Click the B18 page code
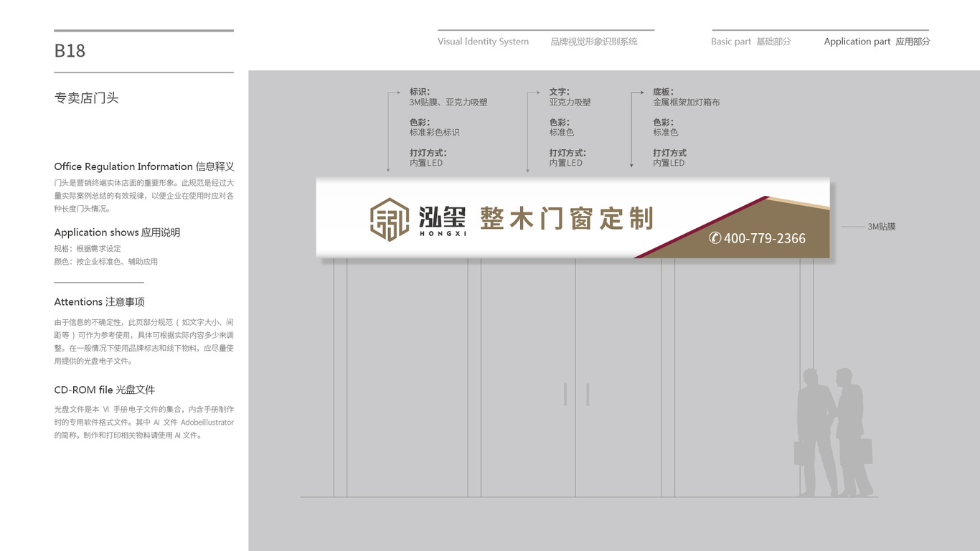The height and width of the screenshot is (551, 980). pyautogui.click(x=70, y=51)
